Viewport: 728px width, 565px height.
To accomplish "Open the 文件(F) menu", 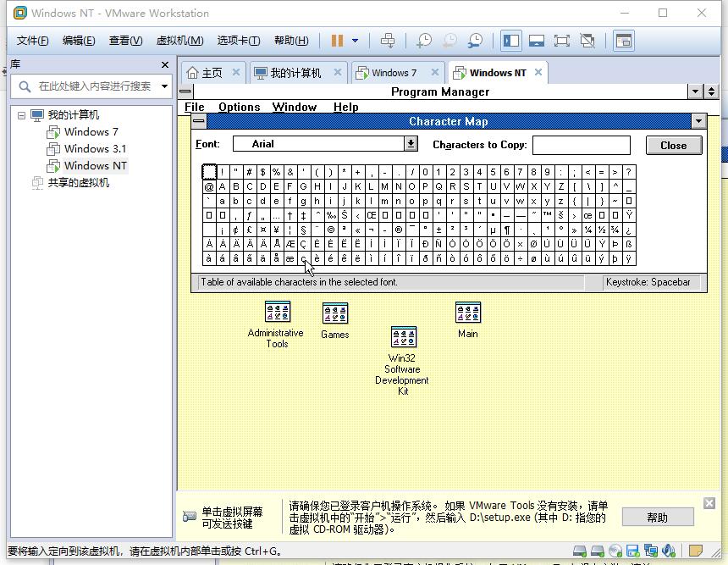I will 32,41.
